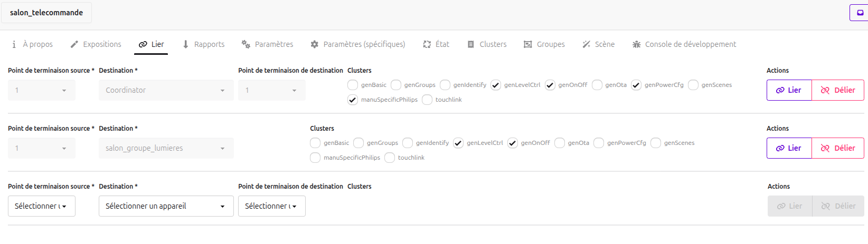
Task: Open the Sélectionner un appareil dropdown
Action: coord(166,206)
